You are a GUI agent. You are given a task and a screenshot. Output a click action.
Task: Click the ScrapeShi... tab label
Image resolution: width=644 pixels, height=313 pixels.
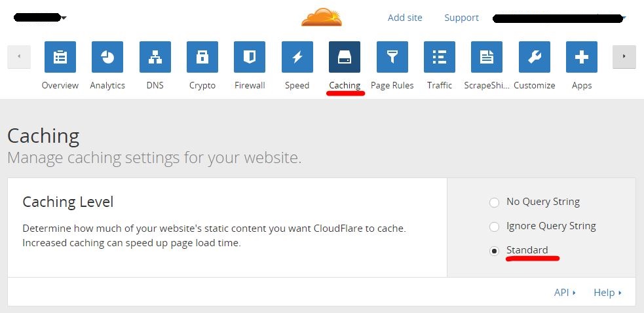click(487, 85)
